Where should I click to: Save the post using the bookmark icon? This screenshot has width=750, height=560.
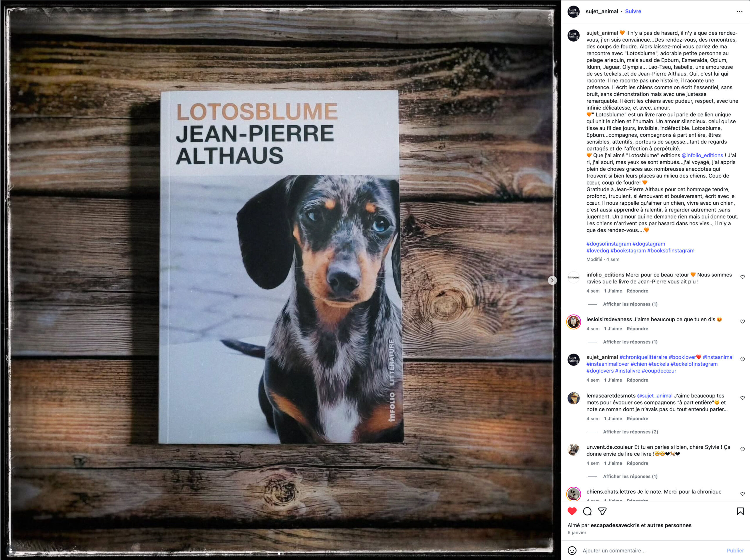(740, 511)
